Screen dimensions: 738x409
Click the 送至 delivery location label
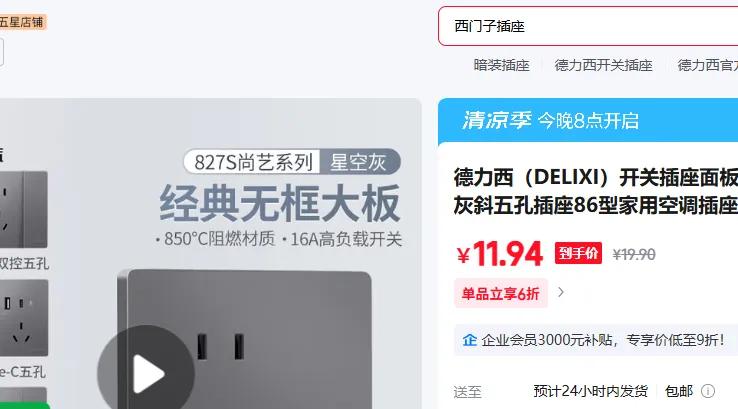tap(467, 392)
